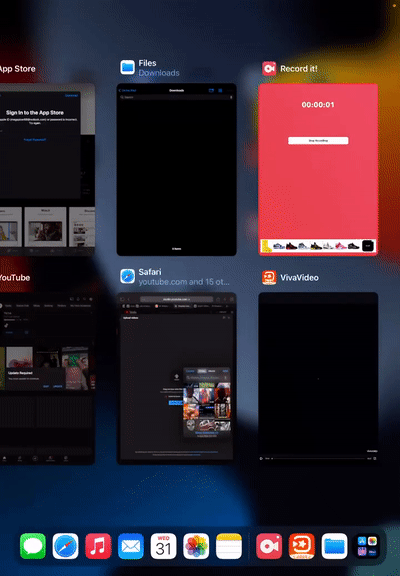This screenshot has height=576, width=400.
Task: Click the Safari compass icon above its card
Action: click(127, 276)
